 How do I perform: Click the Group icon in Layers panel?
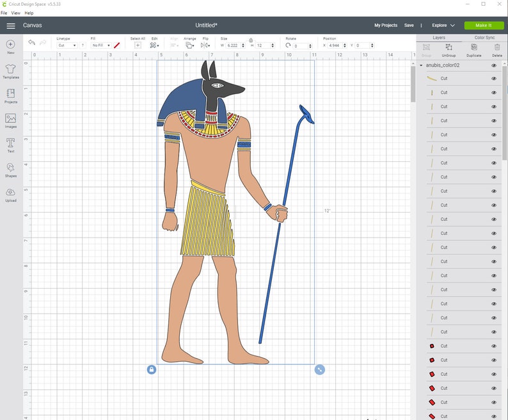point(426,47)
